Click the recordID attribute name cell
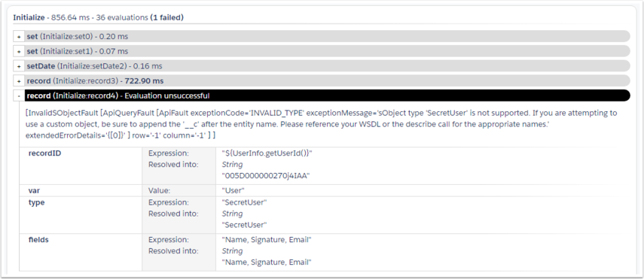Screen dimensions: 644x279 pos(81,165)
